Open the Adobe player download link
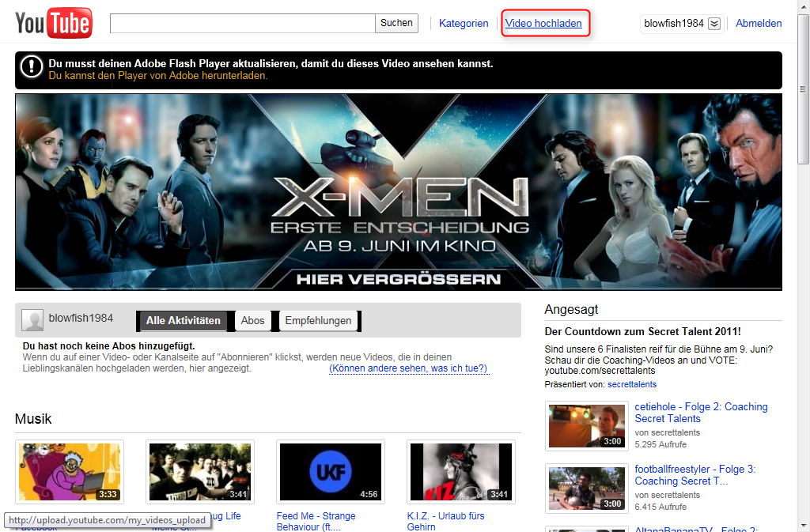The height and width of the screenshot is (532, 810). click(x=158, y=76)
